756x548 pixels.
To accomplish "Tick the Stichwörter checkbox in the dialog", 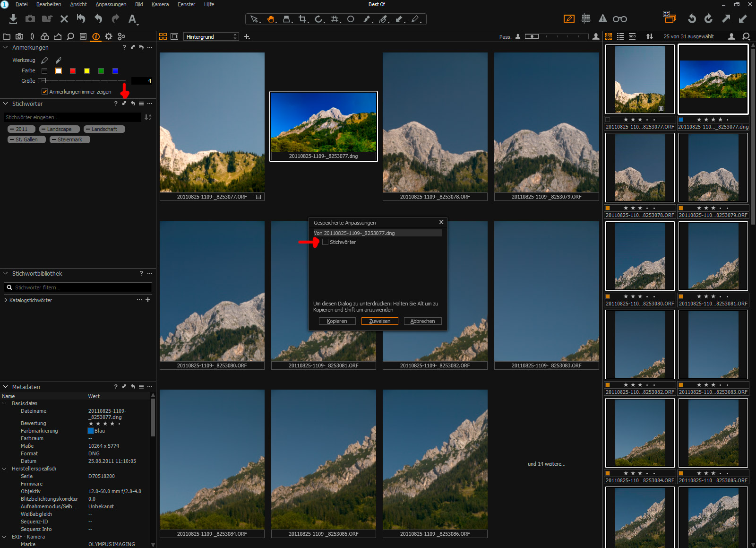I will [x=325, y=242].
